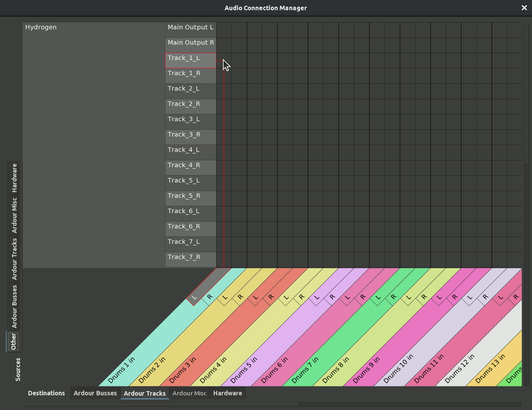532x410 pixels.
Task: Connect Main Output L to Drums 1 L
Action: coord(224,30)
